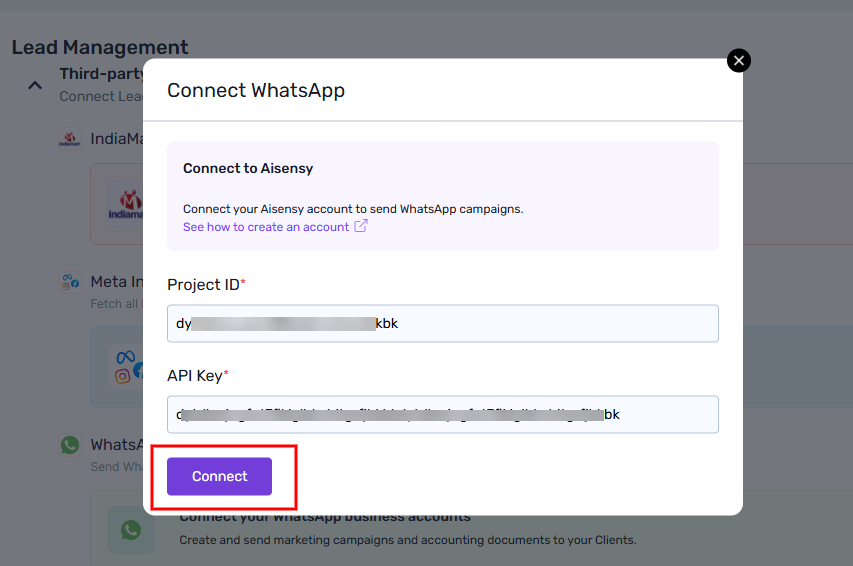The height and width of the screenshot is (566, 853).
Task: Collapse the Third-party section chevron
Action: (35, 85)
